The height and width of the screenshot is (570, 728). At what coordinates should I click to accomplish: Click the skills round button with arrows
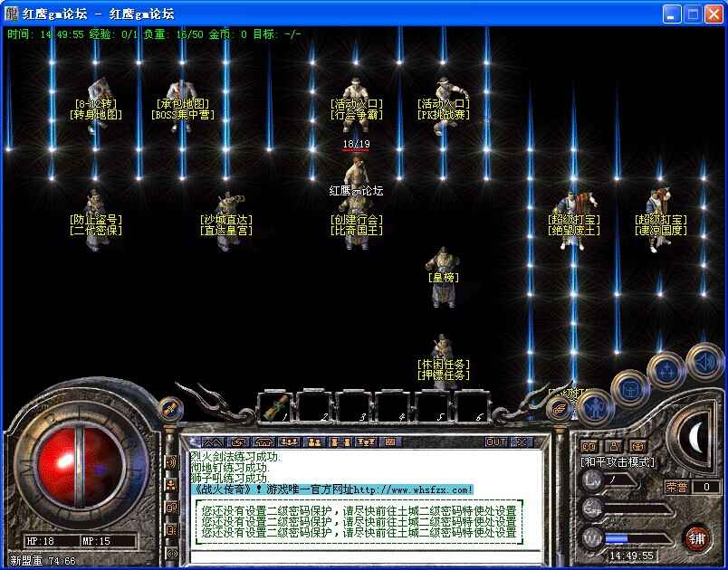[x=666, y=370]
